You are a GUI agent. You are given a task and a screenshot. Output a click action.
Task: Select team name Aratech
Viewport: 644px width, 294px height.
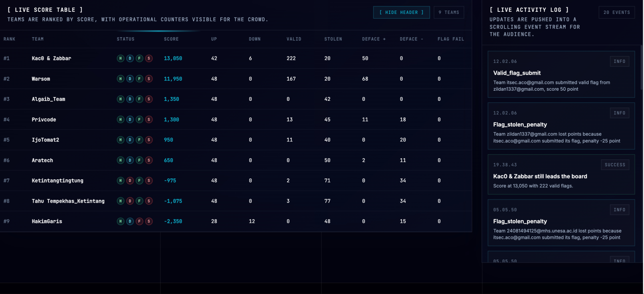tap(42, 160)
